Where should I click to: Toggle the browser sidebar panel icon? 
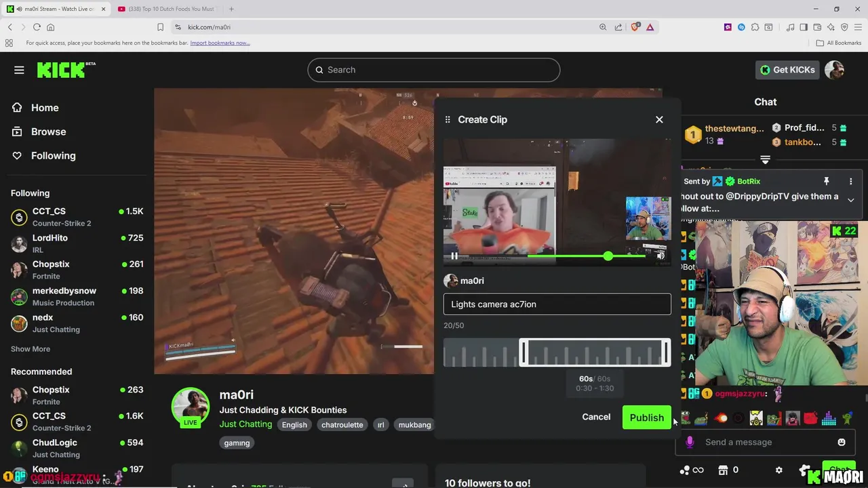(804, 27)
